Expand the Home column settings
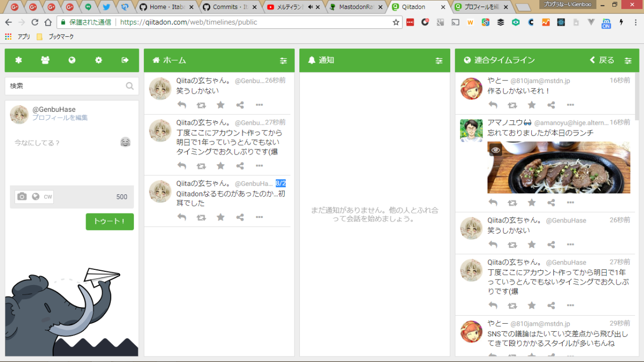The width and height of the screenshot is (644, 362). click(283, 60)
